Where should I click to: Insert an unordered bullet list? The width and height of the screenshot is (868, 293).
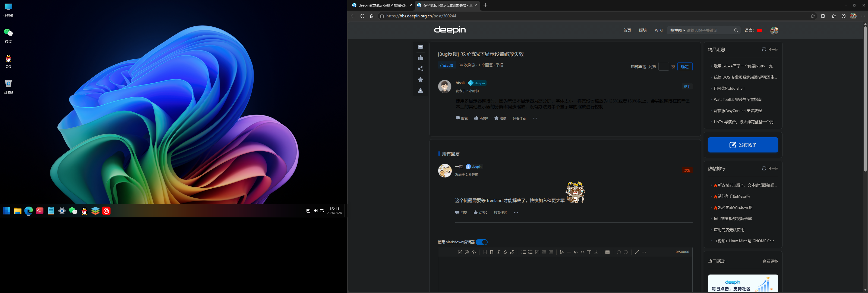523,252
